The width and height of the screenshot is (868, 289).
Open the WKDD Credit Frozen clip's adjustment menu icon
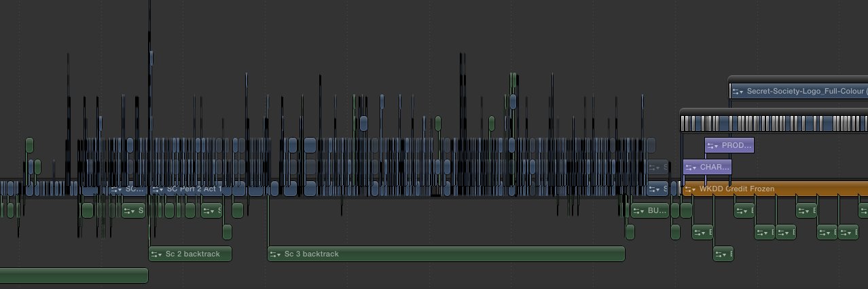pos(691,189)
